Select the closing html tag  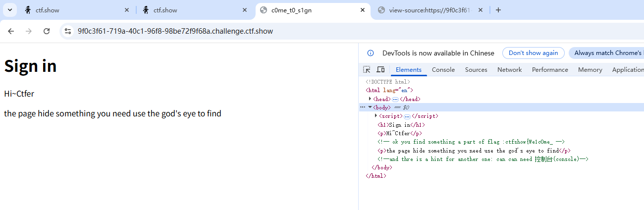click(x=376, y=176)
